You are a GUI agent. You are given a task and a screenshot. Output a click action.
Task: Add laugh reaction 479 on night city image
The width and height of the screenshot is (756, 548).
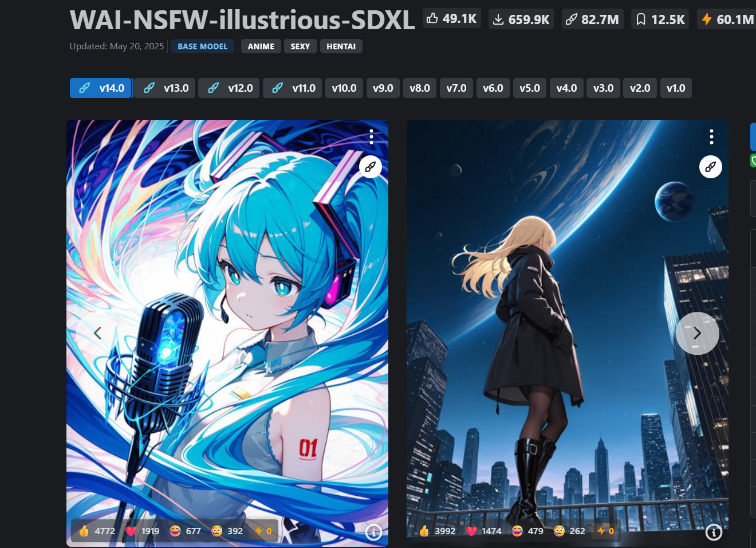coord(527,531)
